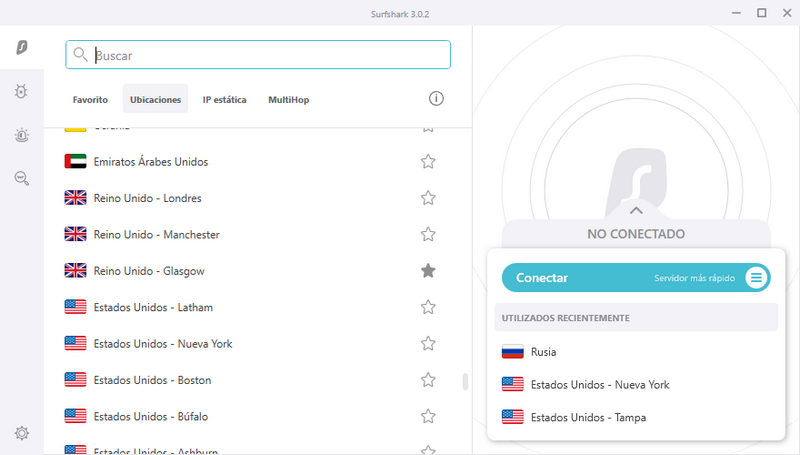Star Estados Unidos - Latham
800x455 pixels.
coord(428,307)
